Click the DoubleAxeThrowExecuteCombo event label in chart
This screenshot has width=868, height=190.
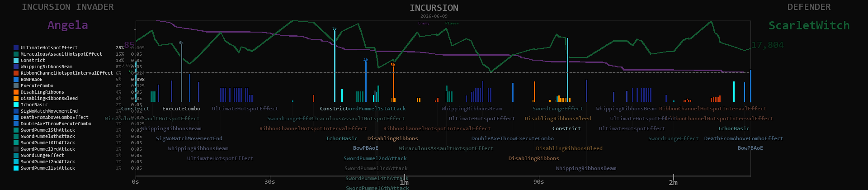pos(513,138)
